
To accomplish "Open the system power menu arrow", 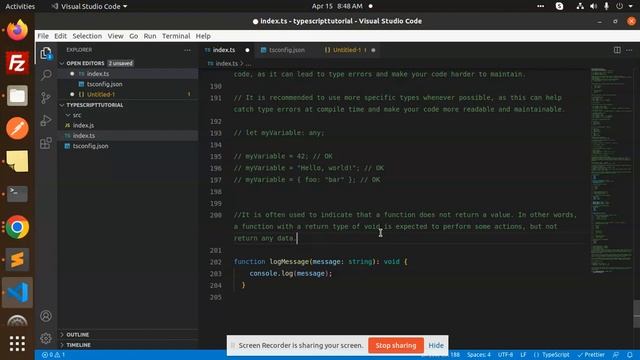I will [x=631, y=6].
